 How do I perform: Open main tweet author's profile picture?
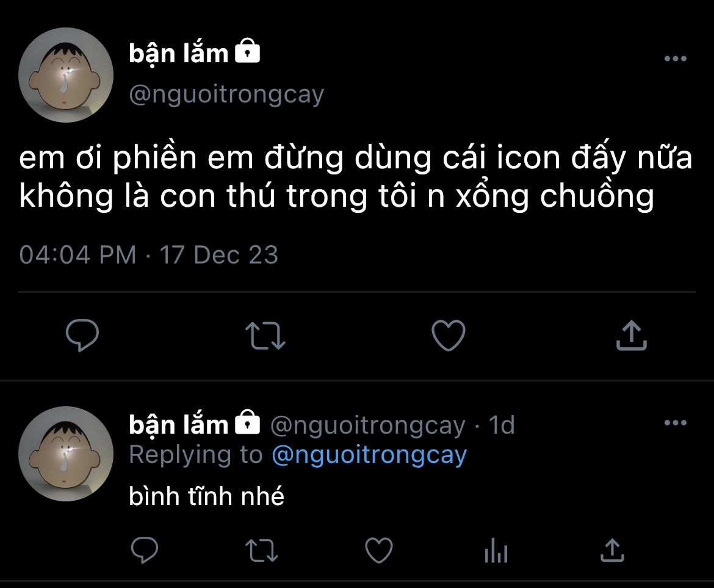[65, 74]
